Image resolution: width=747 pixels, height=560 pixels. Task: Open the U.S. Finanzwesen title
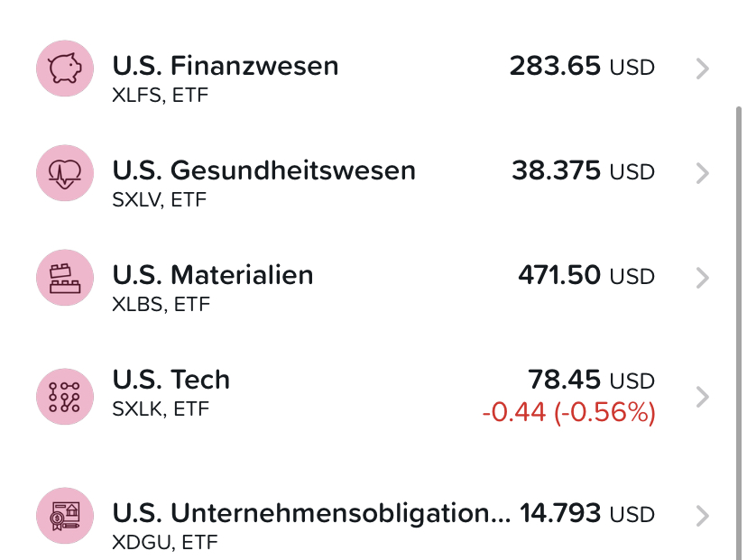(226, 66)
